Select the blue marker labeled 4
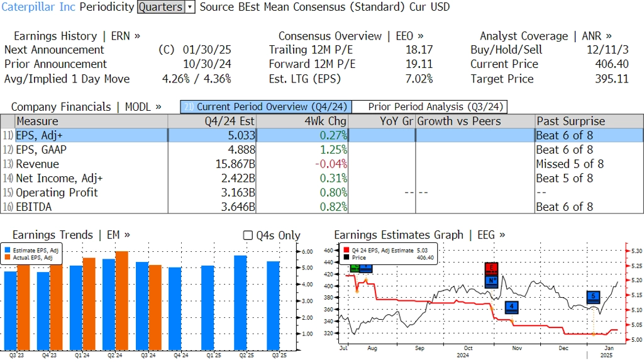This screenshot has height=362, width=644. 512,307
